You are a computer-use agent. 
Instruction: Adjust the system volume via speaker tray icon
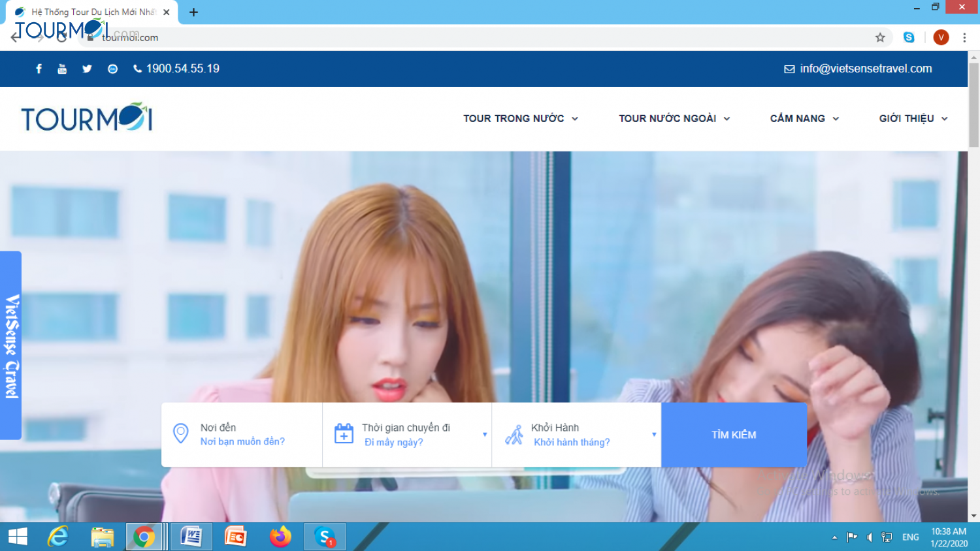click(869, 537)
